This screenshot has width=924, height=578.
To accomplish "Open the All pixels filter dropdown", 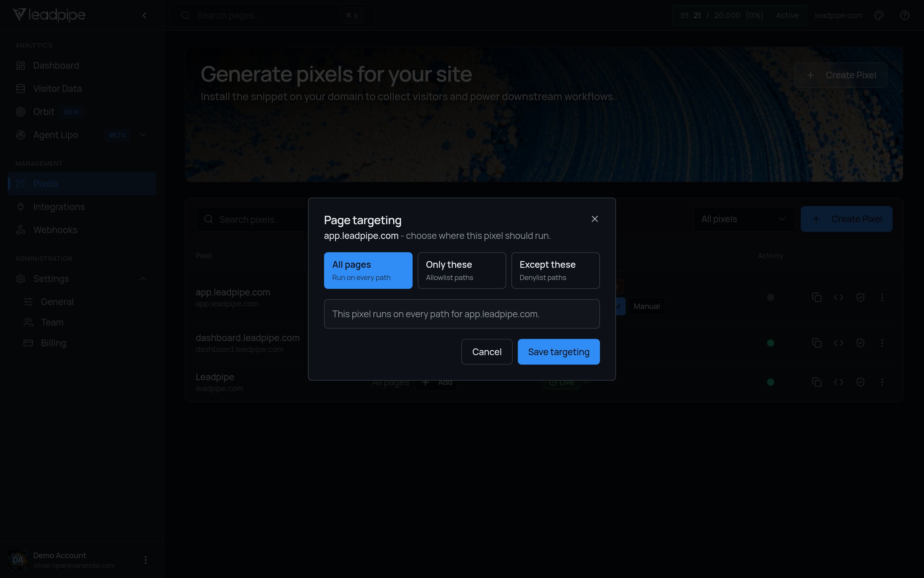I will point(744,219).
